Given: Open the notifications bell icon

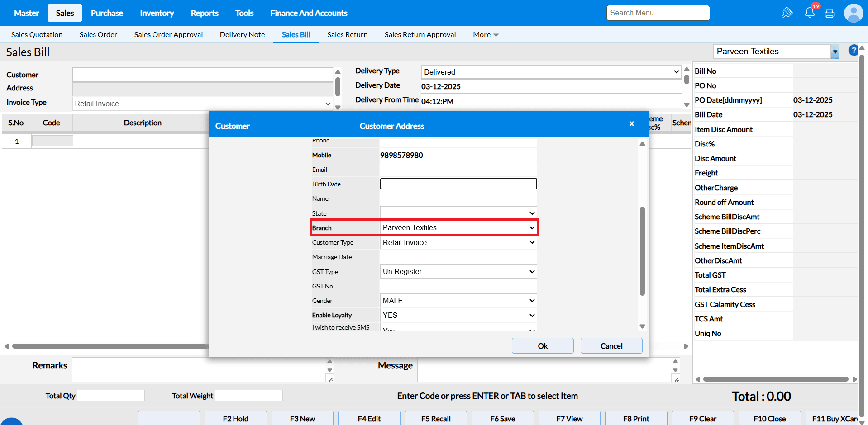Looking at the screenshot, I should click(810, 13).
